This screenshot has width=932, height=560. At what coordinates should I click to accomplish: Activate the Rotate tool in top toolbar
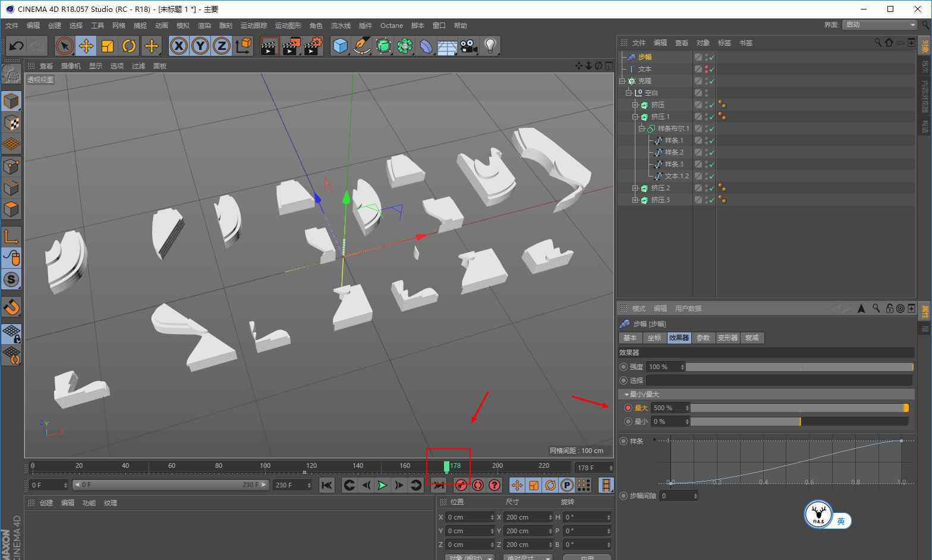click(129, 46)
